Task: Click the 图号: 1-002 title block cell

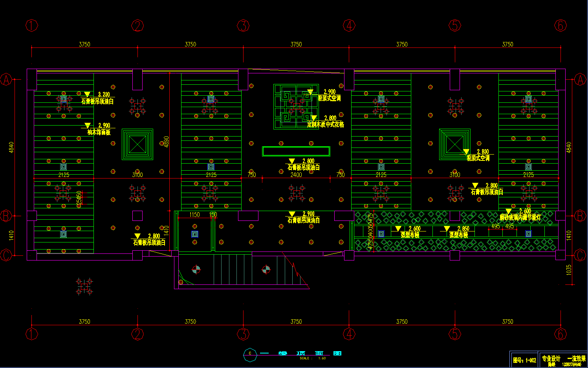Action: coord(524,360)
